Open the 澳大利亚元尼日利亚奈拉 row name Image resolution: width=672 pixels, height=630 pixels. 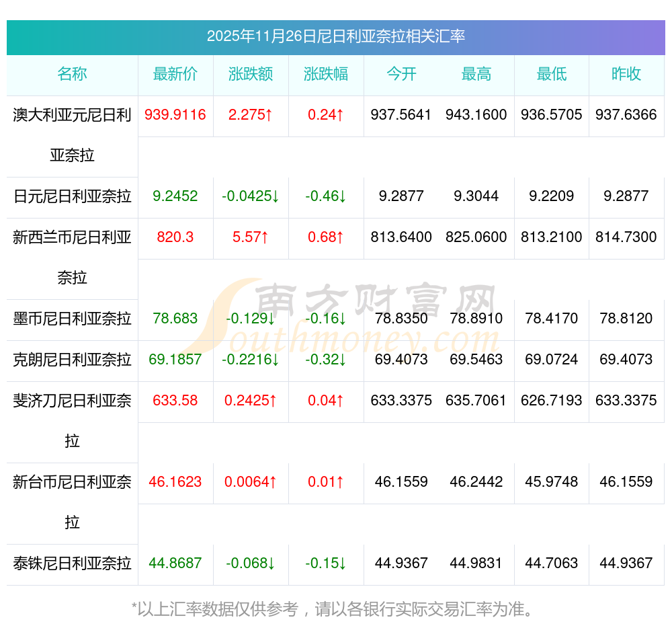coord(72,115)
